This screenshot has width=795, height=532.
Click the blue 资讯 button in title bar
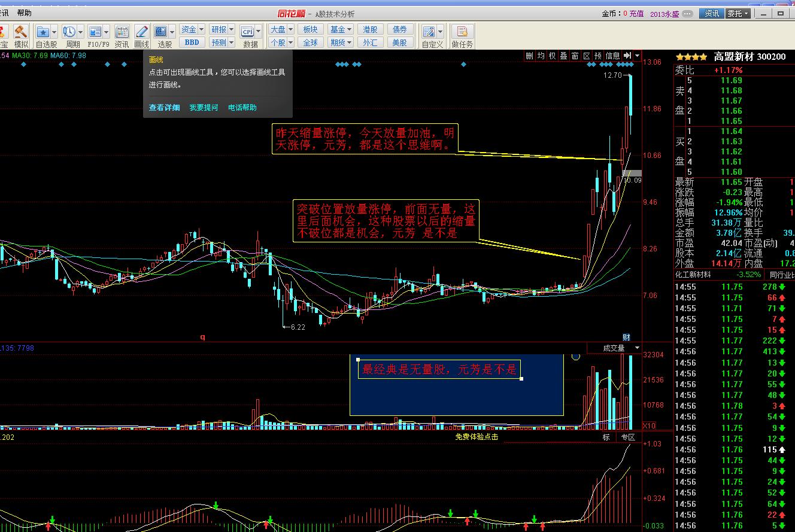coord(712,13)
